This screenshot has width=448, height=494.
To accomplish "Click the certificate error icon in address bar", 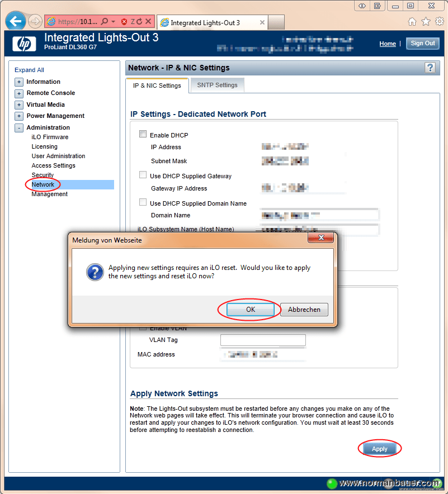I will point(124,21).
